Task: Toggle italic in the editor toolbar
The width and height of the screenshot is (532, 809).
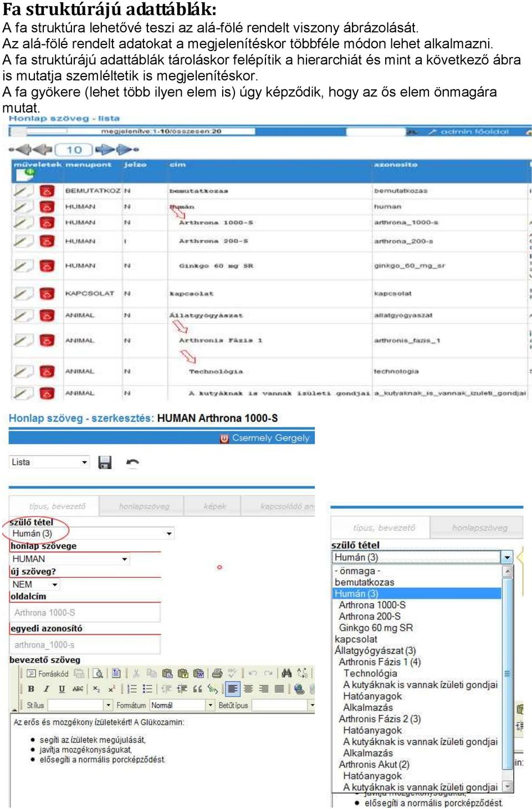Action: click(x=46, y=689)
